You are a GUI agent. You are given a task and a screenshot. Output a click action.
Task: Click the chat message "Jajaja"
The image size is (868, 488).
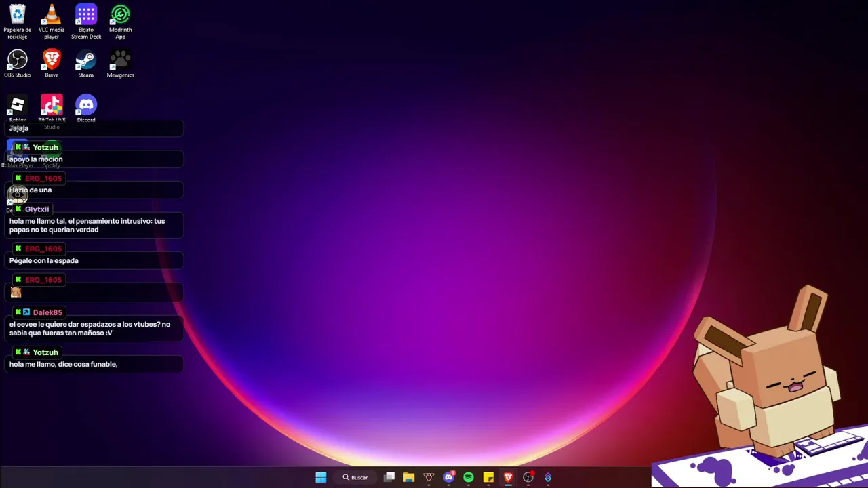tap(19, 128)
